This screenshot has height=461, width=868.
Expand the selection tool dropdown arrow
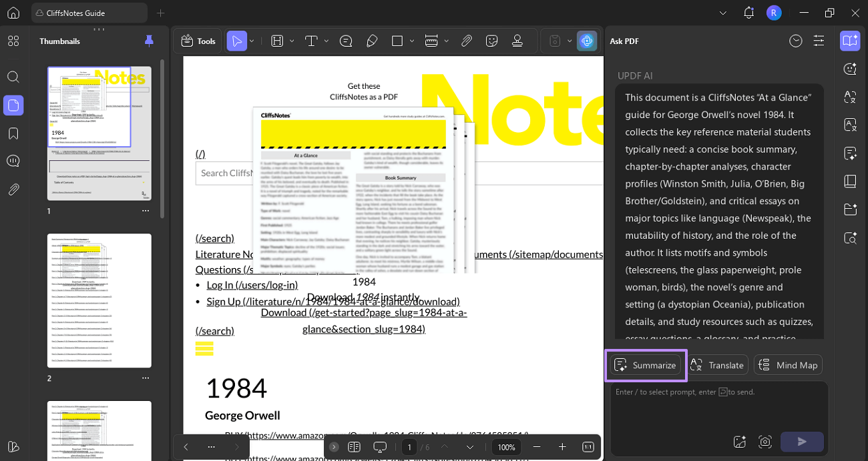point(251,41)
